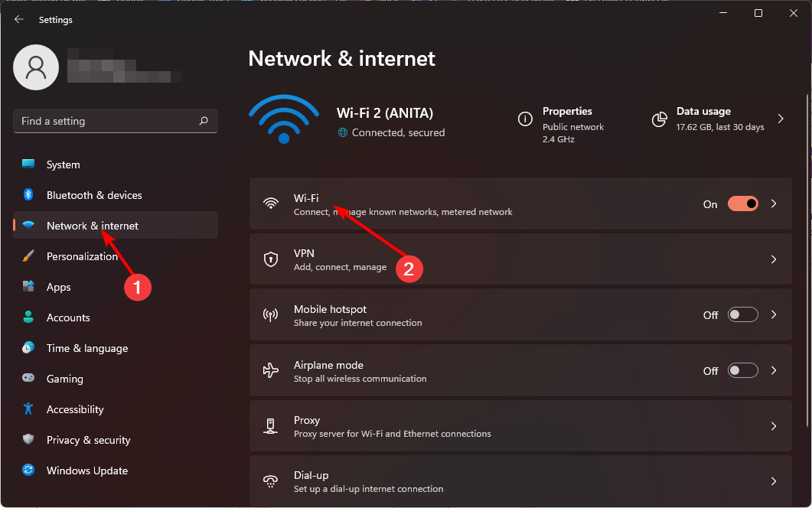Expand the Proxy settings chevron

tap(773, 426)
